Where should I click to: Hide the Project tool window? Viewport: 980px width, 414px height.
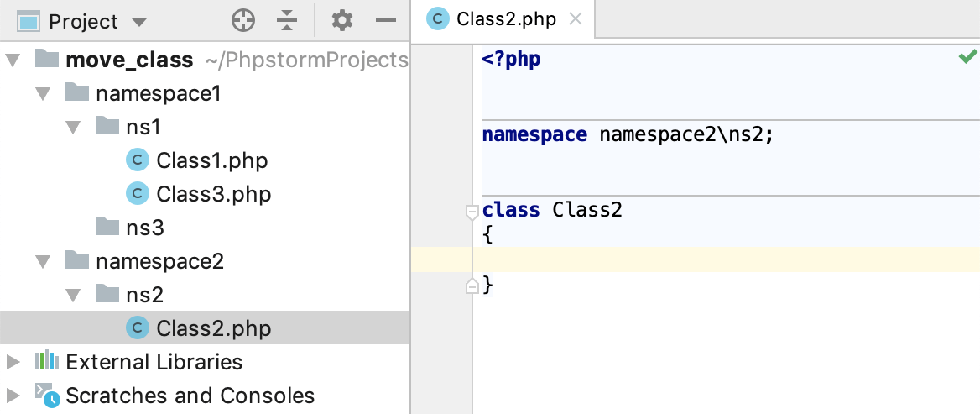tap(385, 21)
